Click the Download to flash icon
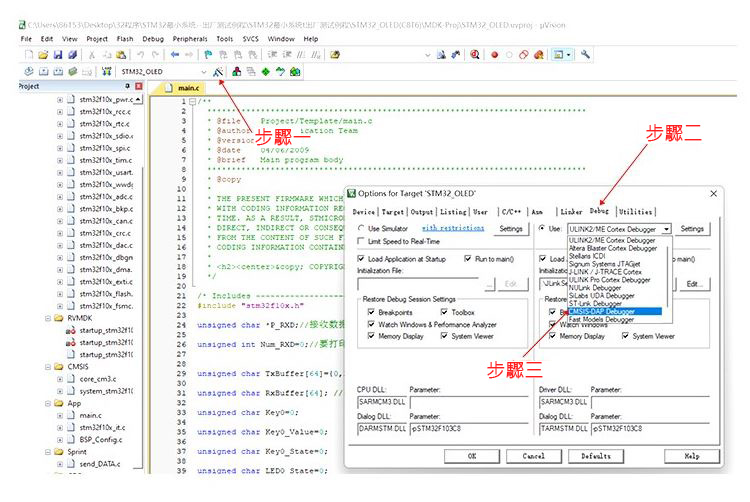Screen dimensions: 750x502 [107, 72]
